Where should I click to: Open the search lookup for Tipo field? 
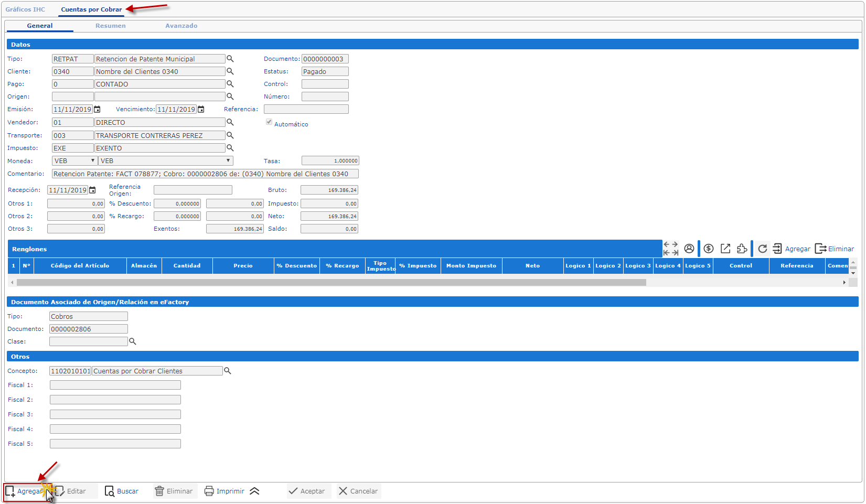tap(230, 59)
